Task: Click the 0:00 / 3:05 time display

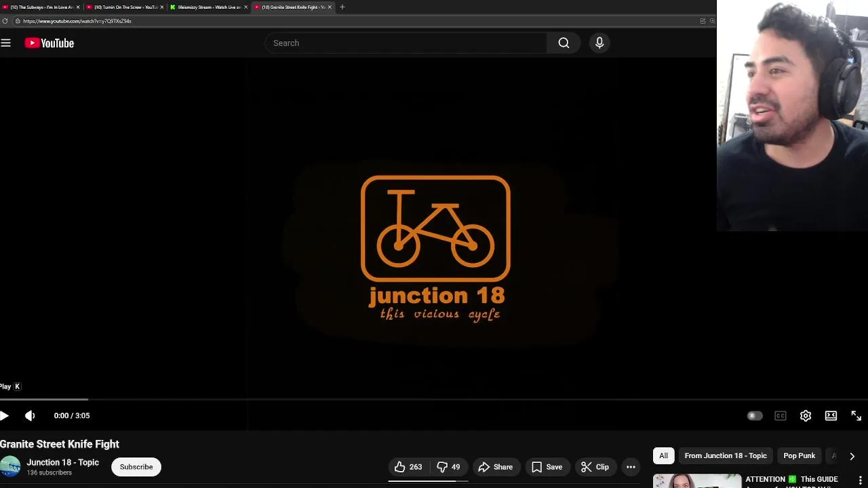Action: coord(72,415)
